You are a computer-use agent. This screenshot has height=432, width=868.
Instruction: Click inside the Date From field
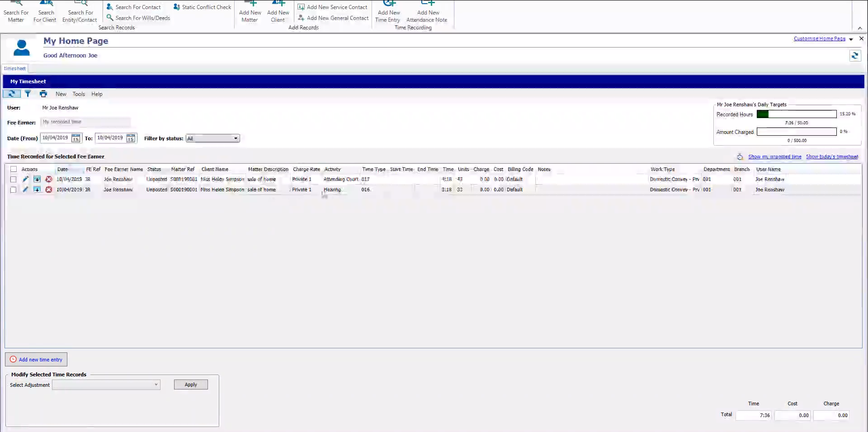click(x=57, y=138)
